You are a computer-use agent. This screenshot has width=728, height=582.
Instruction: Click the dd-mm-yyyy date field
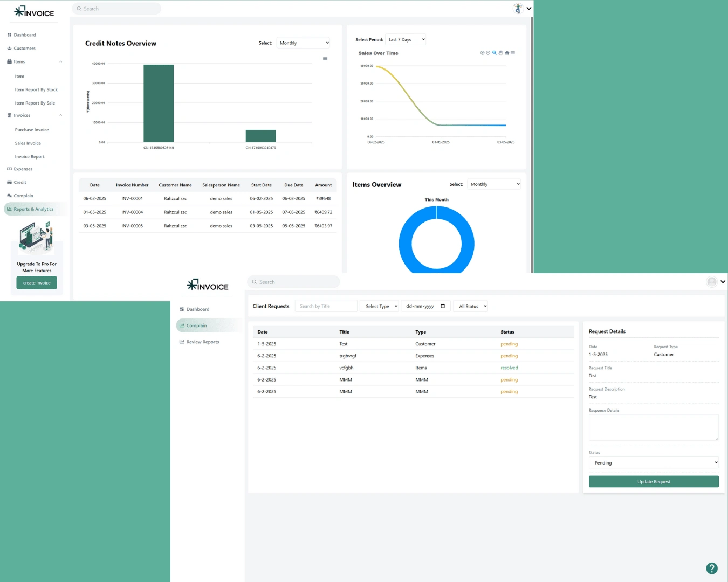pyautogui.click(x=426, y=306)
